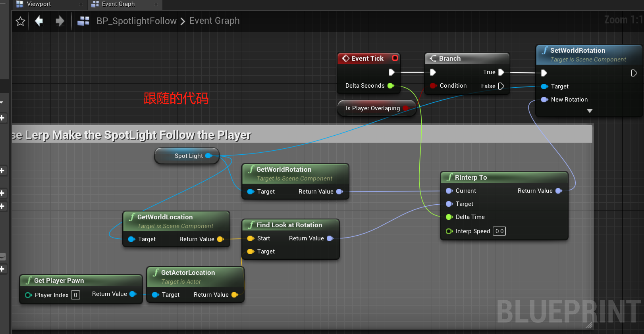Click the blueprint graph icon beside BP_SpotlightFollow
644x334 pixels.
(83, 21)
